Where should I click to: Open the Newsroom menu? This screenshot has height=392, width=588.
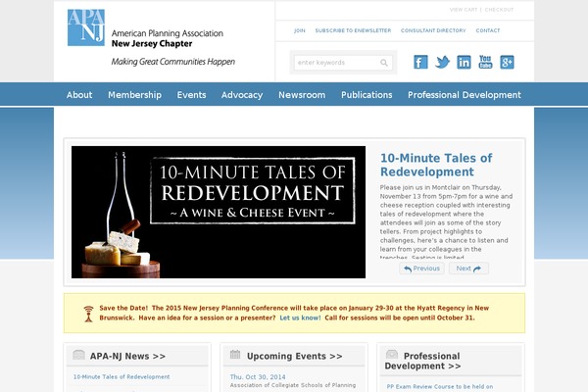[x=302, y=95]
